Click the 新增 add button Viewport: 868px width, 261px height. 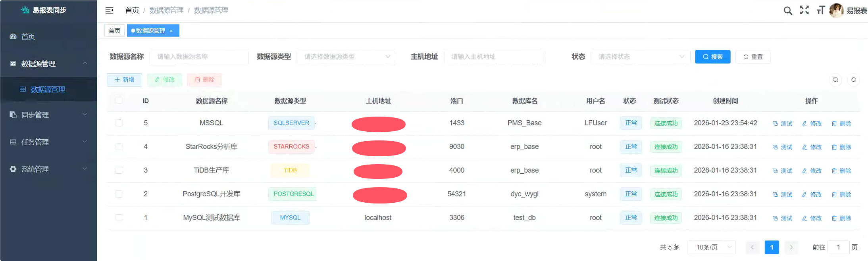[x=124, y=80]
